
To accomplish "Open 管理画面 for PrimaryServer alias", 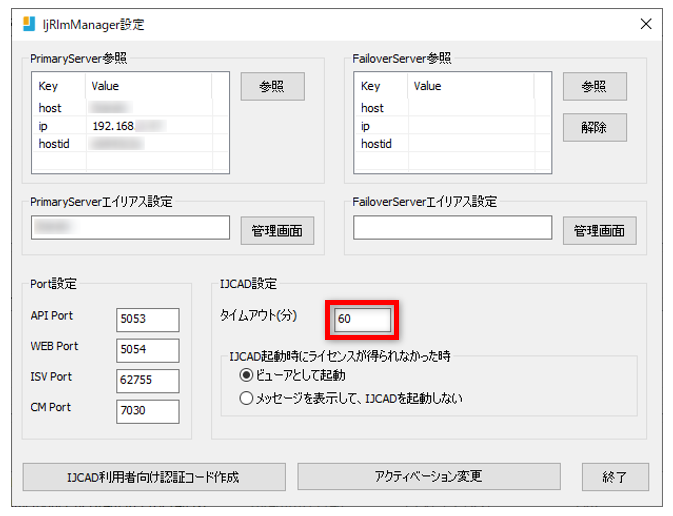I will [x=277, y=231].
